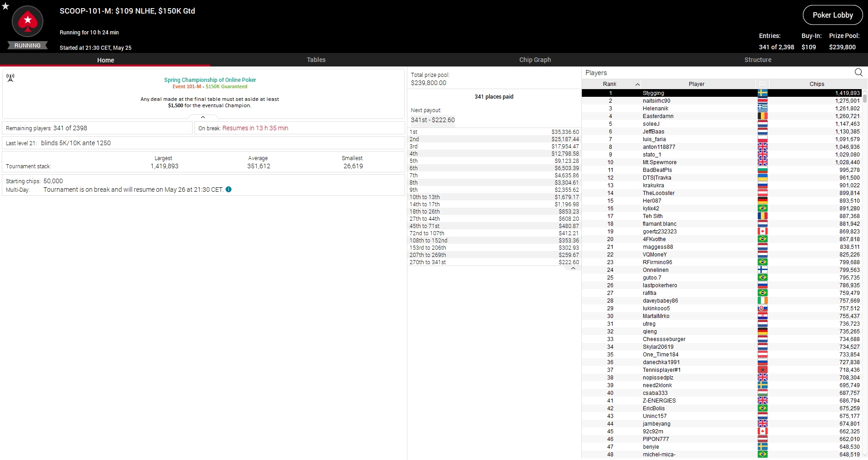Collapse the tournament description panel chevron
Viewport: 868px width, 460px height.
pyautogui.click(x=203, y=117)
